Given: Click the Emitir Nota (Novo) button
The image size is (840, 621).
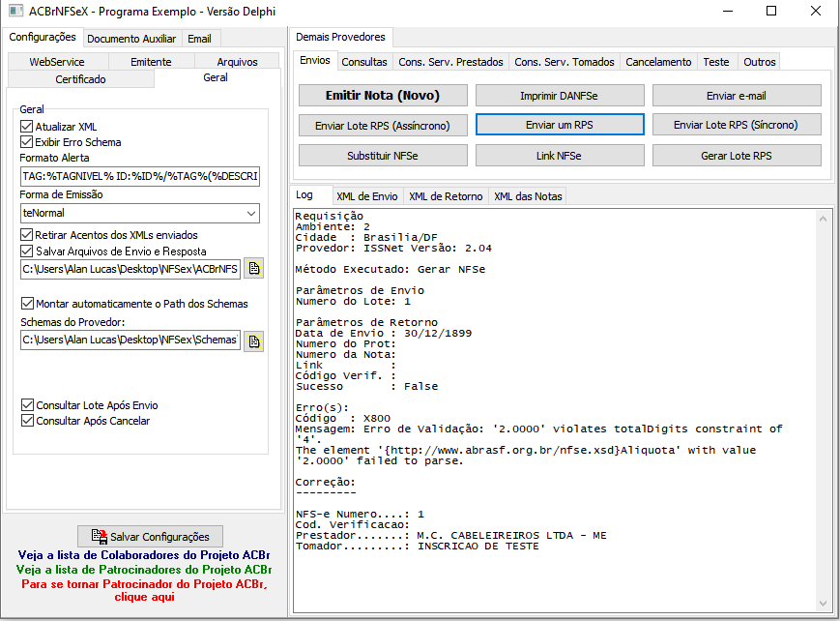Looking at the screenshot, I should 383,96.
